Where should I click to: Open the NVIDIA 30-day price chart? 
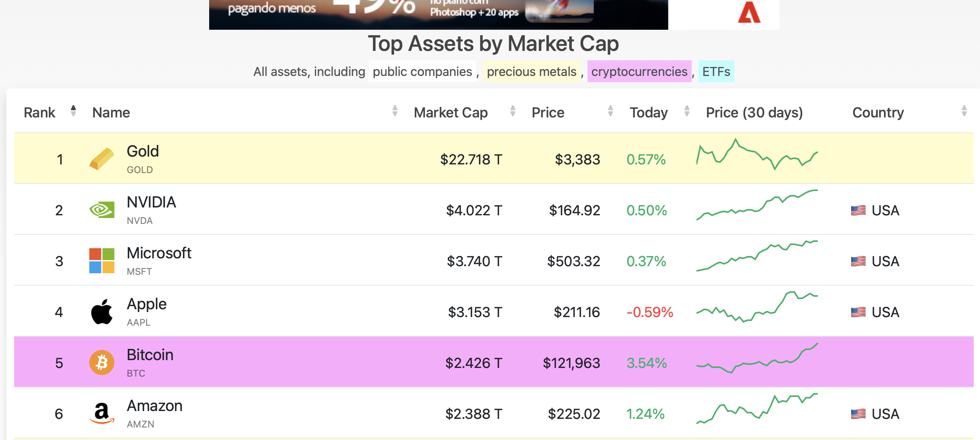757,205
